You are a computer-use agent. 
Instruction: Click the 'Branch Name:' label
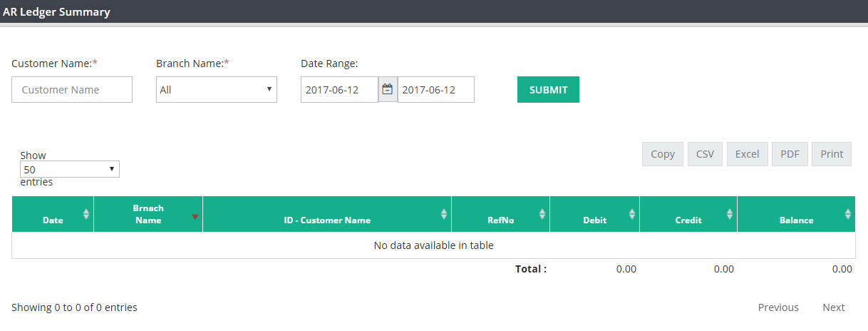point(192,63)
